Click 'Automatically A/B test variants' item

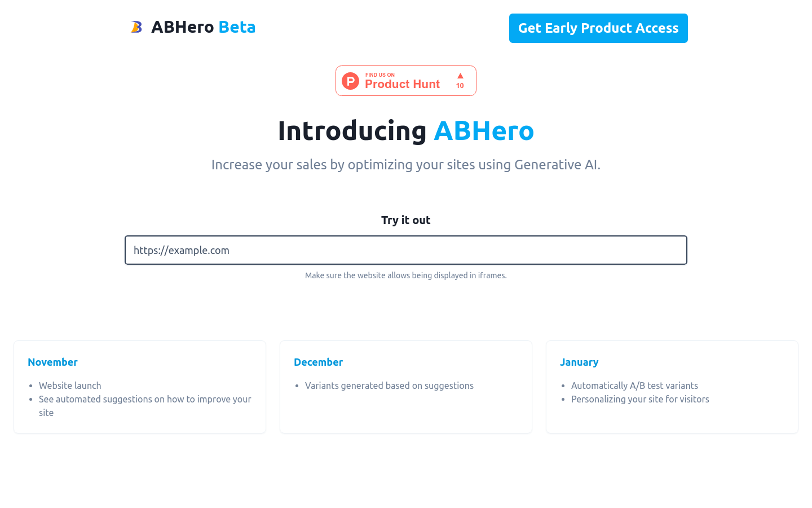click(x=634, y=386)
